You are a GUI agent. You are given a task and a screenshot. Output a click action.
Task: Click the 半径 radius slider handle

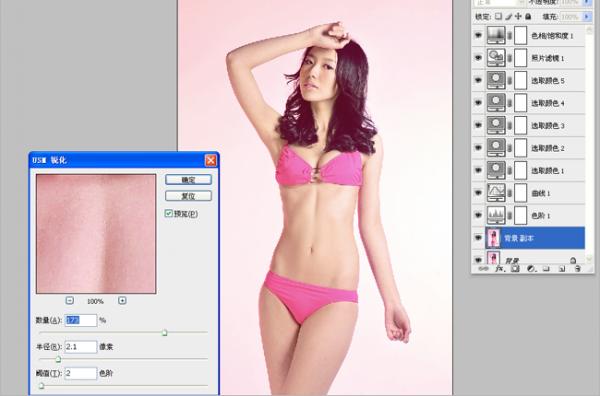coord(58,359)
